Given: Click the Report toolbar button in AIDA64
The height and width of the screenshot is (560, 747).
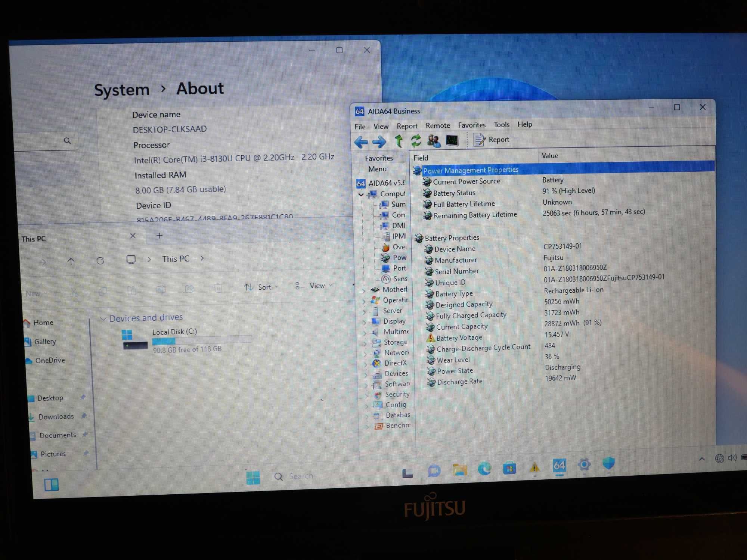Looking at the screenshot, I should (492, 140).
